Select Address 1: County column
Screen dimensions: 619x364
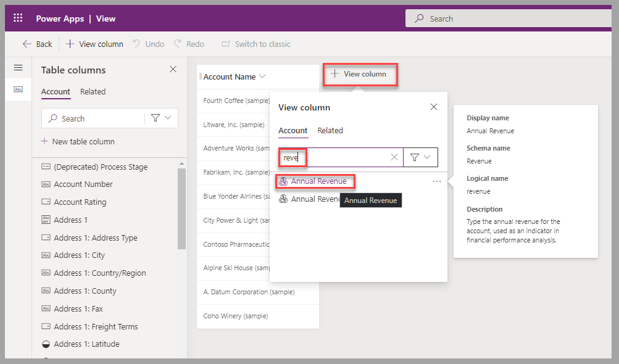pos(80,291)
